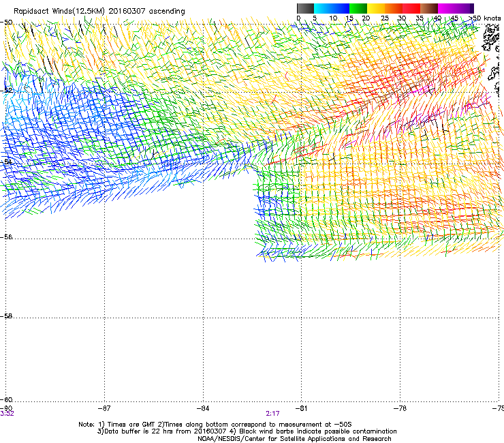Click the 'NOAA/NESDIS/Center for Satellite Applications and Research' credit
This screenshot has height=443, width=504.
coord(294,439)
